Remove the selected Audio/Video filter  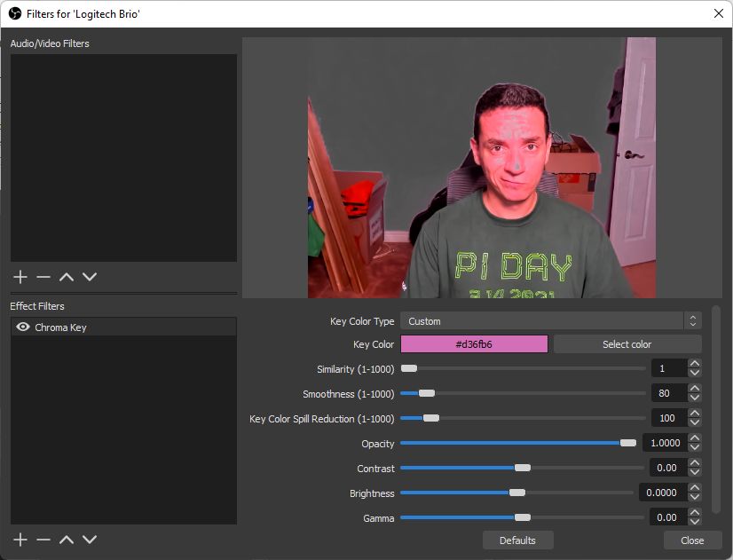(43, 277)
